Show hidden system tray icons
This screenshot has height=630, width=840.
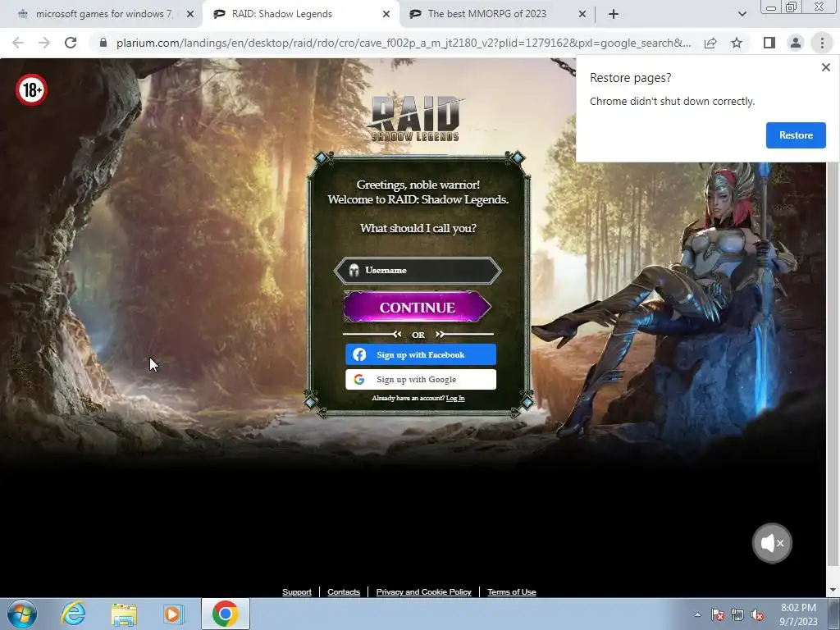[x=697, y=614]
